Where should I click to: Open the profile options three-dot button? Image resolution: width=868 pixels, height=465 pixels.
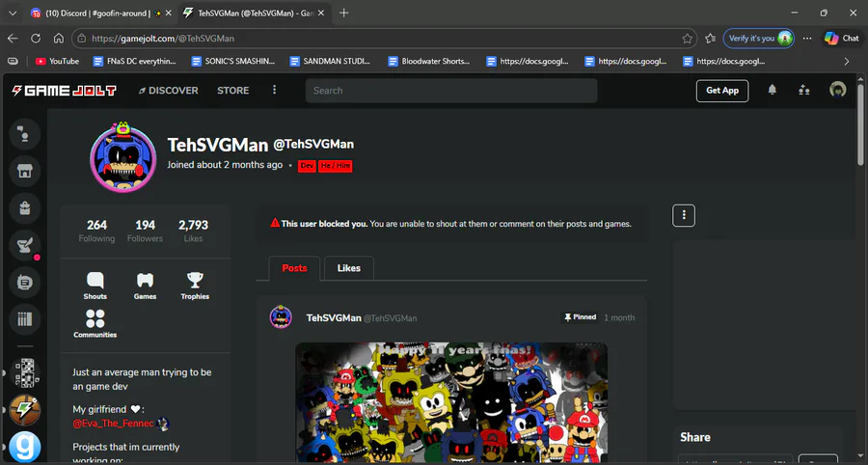tap(684, 215)
